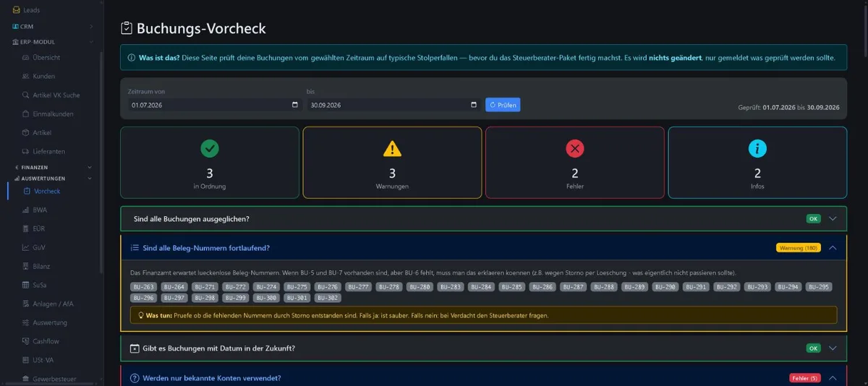The height and width of the screenshot is (386, 868).
Task: Expand 'Buchungen mit Datum in der Zukunft' chevron
Action: click(x=833, y=348)
